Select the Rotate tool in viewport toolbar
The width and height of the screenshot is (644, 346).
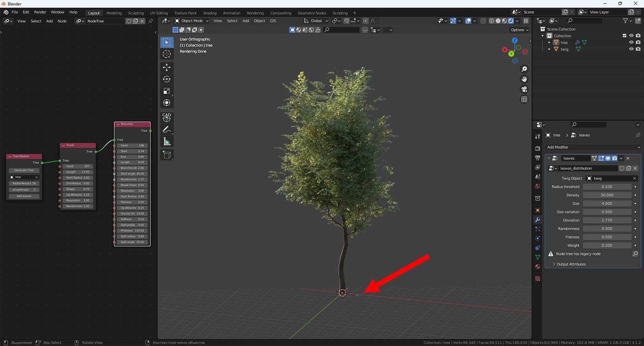pos(167,79)
